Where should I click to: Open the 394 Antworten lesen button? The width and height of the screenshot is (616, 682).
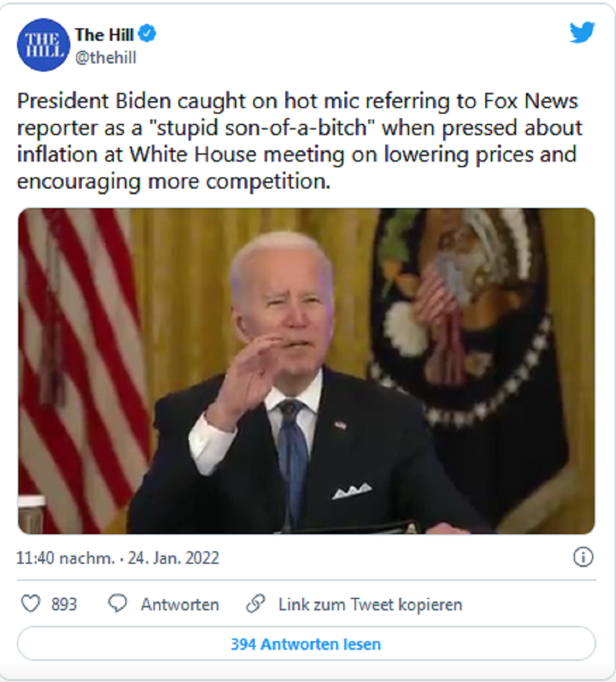306,644
